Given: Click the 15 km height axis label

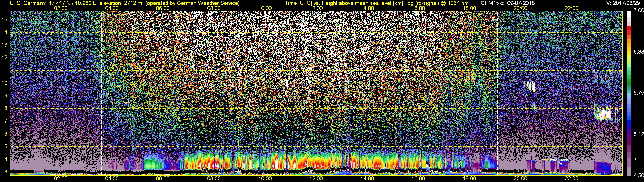Looking at the screenshot, I should [x=5, y=19].
